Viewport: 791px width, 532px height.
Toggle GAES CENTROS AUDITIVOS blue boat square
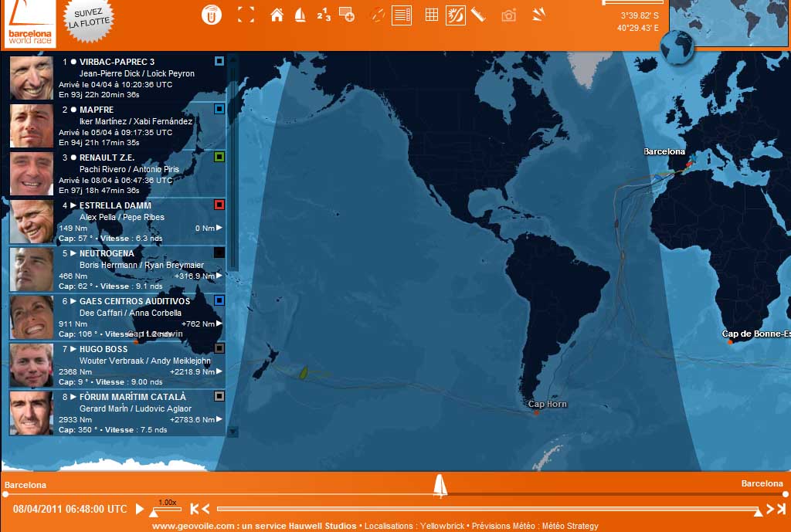point(219,300)
